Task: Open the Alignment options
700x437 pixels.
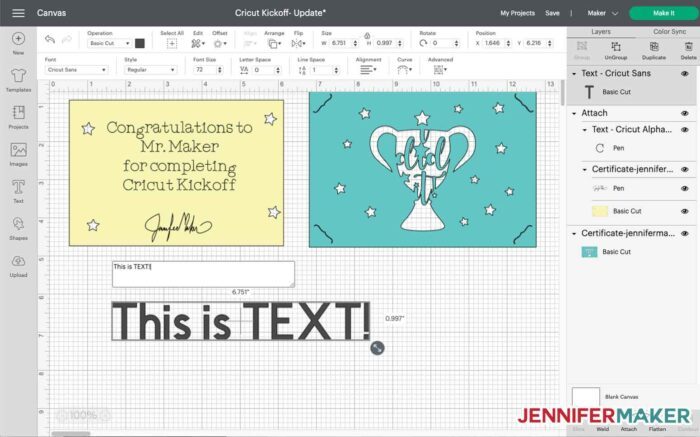Action: 368,70
